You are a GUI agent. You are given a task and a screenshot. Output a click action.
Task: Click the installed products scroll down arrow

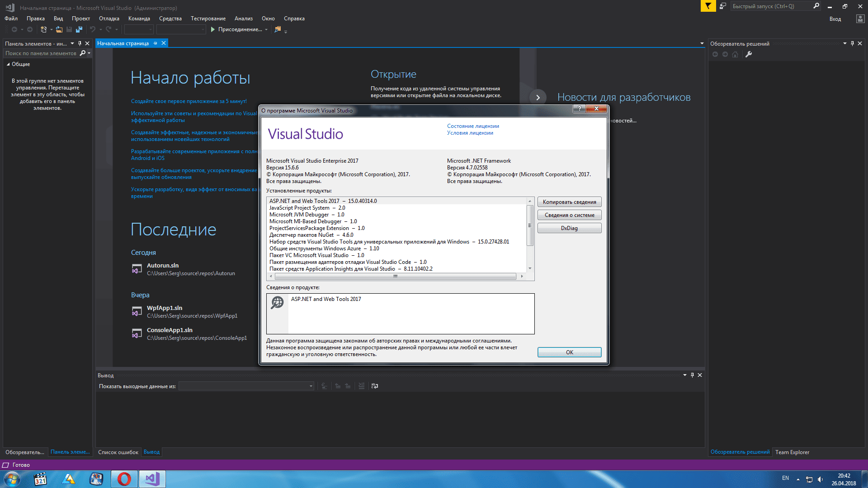coord(530,268)
